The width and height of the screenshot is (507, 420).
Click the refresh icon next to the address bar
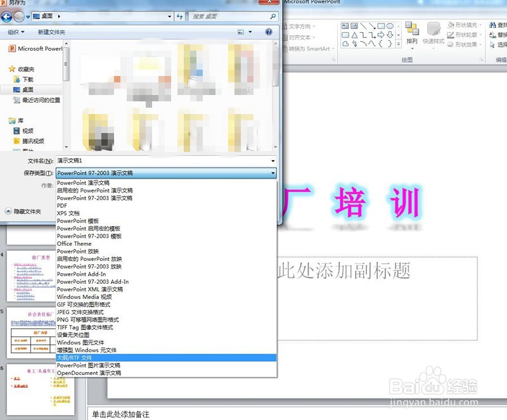point(180,16)
